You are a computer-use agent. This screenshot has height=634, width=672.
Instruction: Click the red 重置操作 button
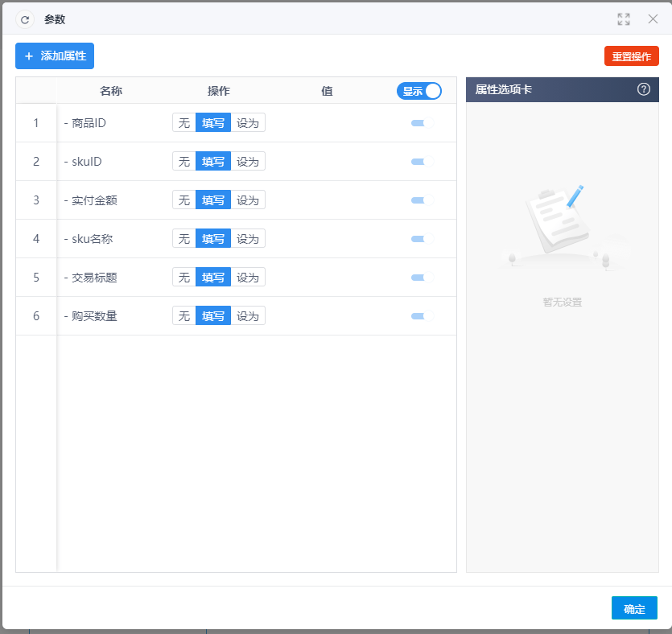[631, 56]
